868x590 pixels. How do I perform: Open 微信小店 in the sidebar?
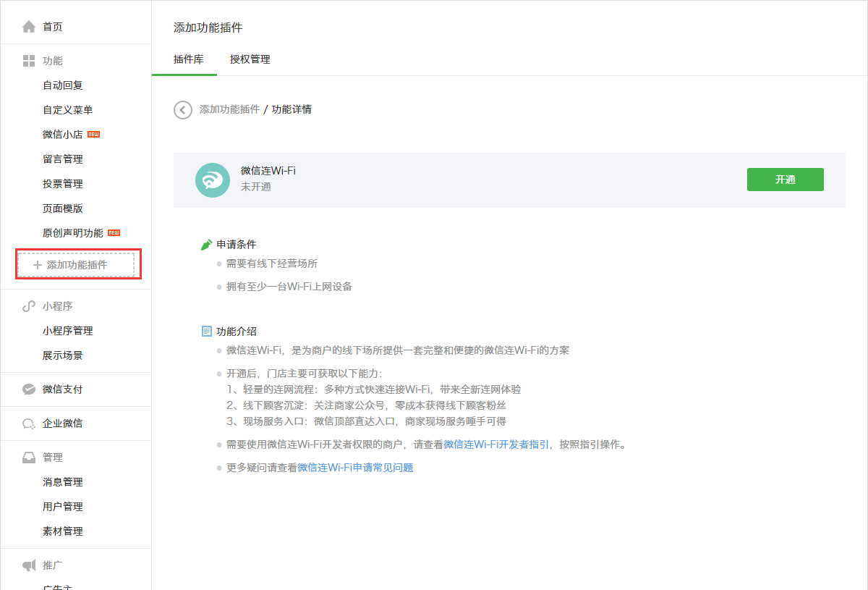63,135
